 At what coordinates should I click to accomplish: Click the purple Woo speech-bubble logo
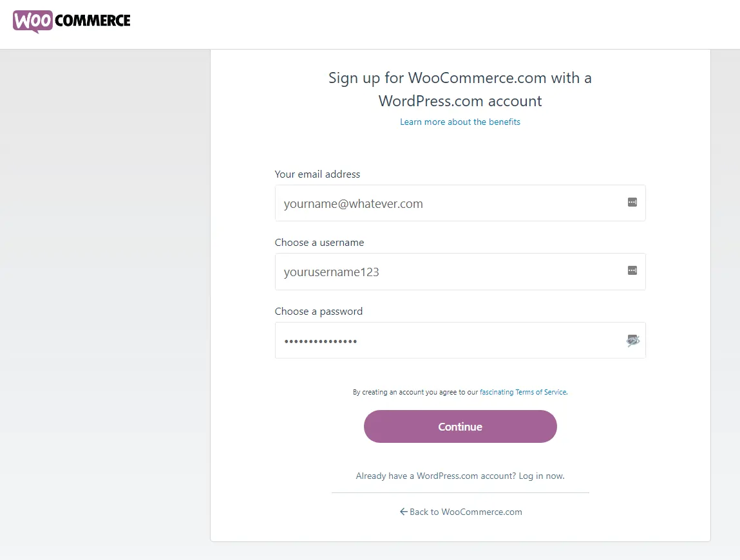click(33, 21)
